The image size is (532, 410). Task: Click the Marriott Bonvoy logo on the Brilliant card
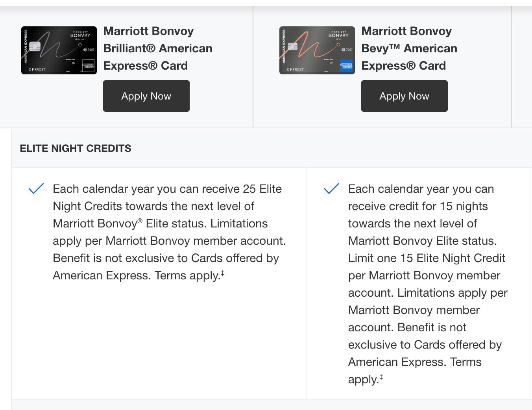81,35
